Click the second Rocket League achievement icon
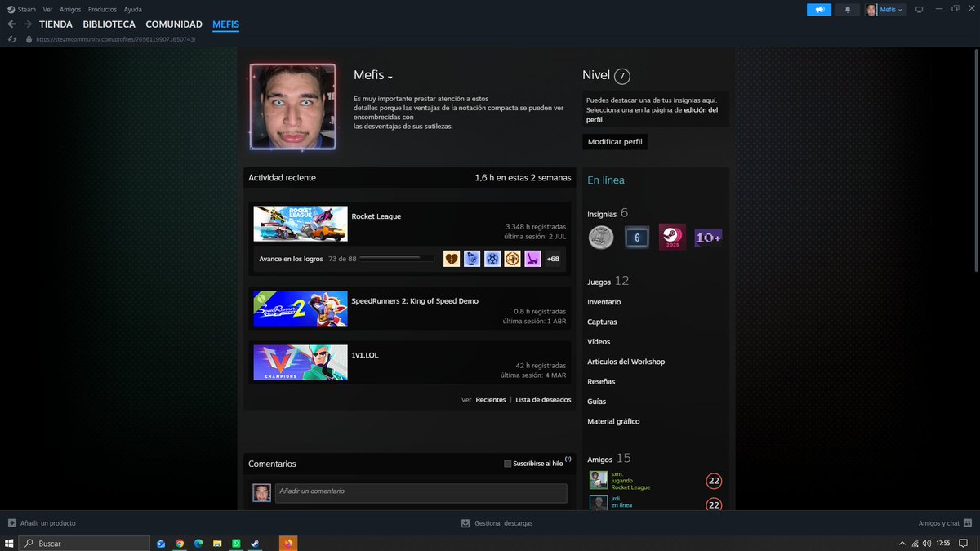This screenshot has height=551, width=980. pos(472,259)
